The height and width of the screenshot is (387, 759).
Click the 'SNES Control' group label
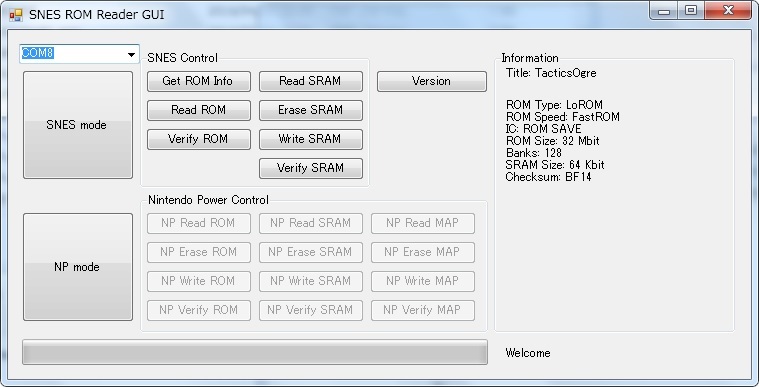[x=182, y=58]
